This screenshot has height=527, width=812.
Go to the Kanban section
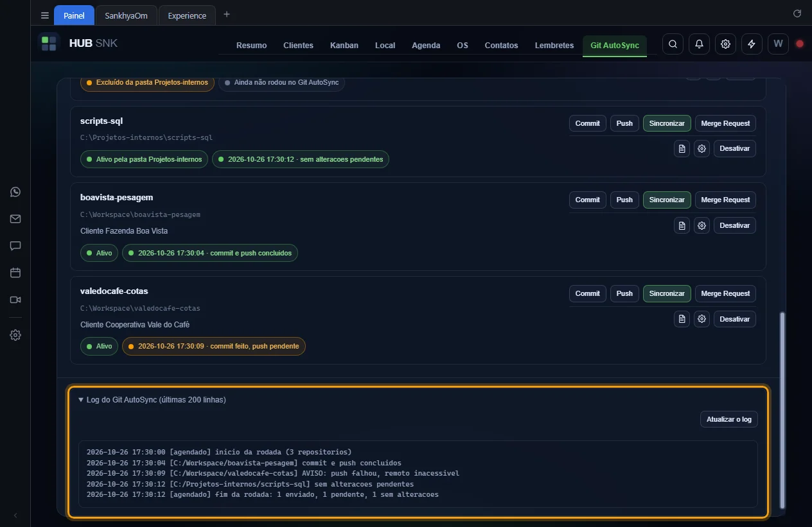coord(344,46)
